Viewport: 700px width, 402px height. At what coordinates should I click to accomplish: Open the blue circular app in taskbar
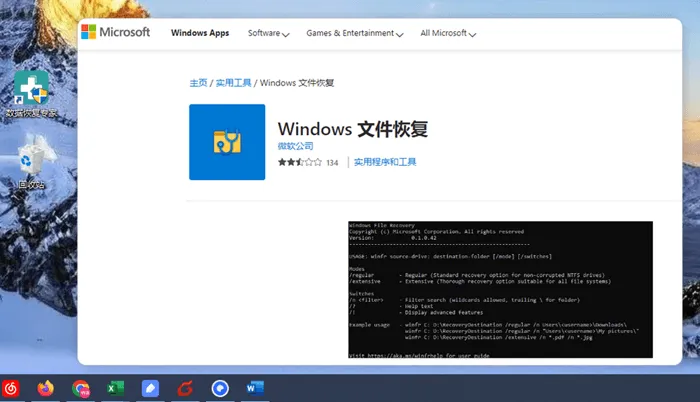220,389
